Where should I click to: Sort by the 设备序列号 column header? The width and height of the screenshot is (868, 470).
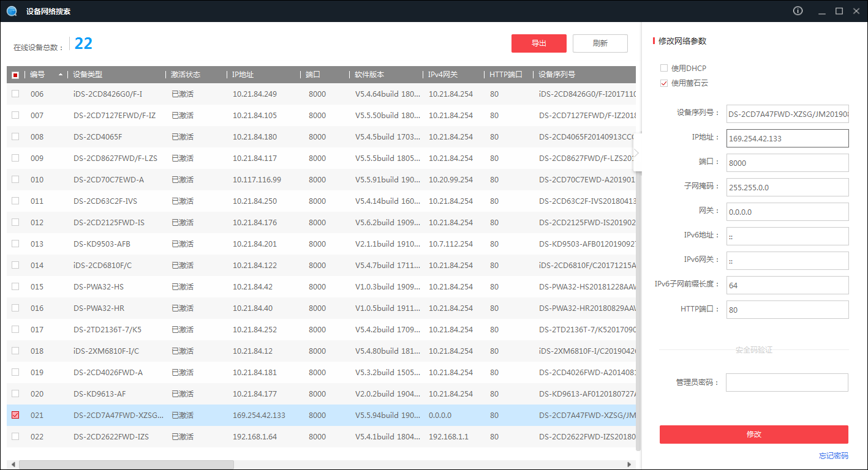click(x=557, y=75)
